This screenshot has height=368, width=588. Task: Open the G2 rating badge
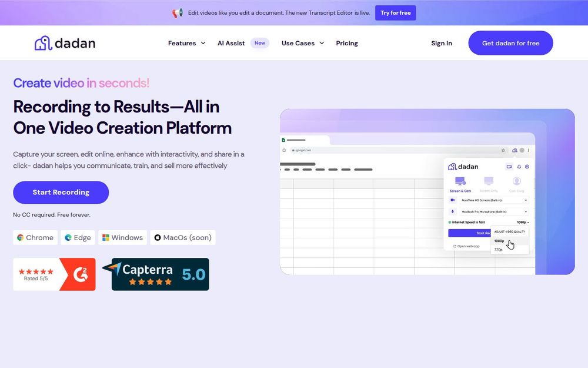[54, 274]
